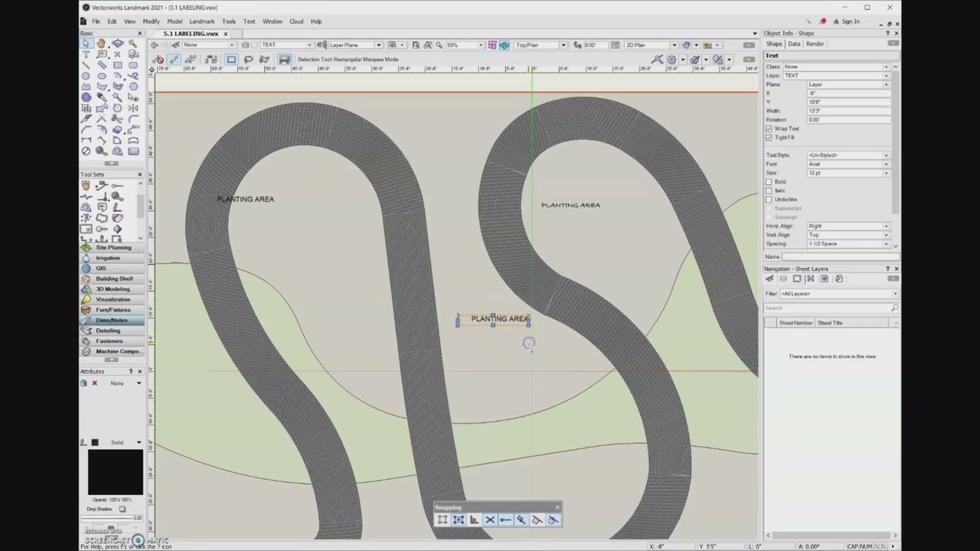Screen dimensions: 980x551
Task: Click the snap to intersection icon in Snapping palette
Action: pyautogui.click(x=490, y=520)
